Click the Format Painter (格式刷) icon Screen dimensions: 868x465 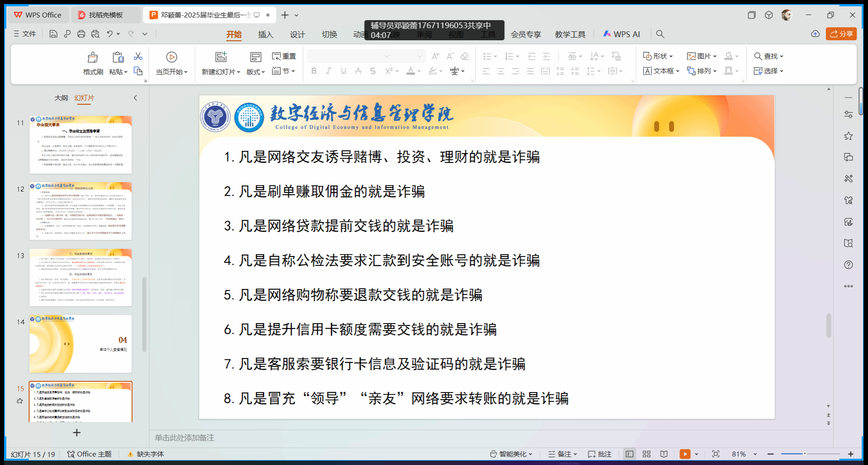coord(93,57)
